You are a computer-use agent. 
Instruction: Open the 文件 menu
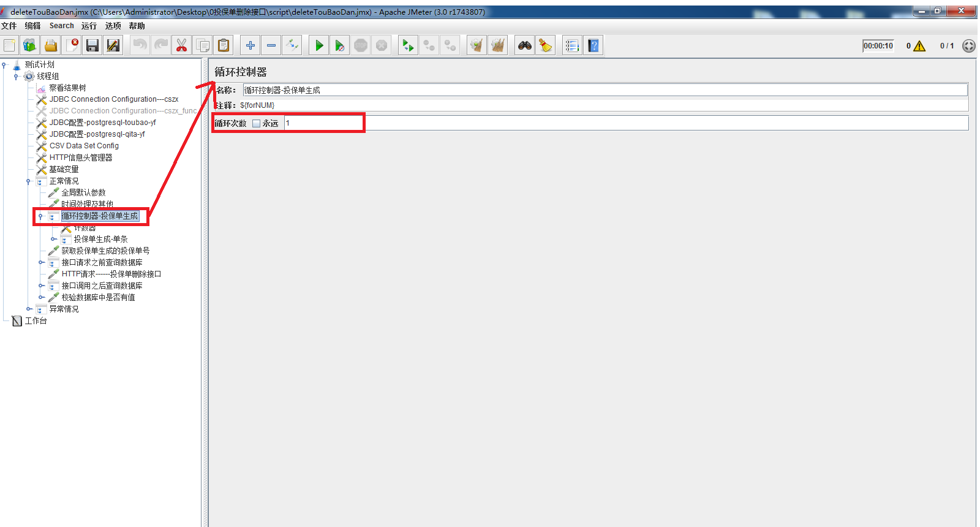click(9, 26)
